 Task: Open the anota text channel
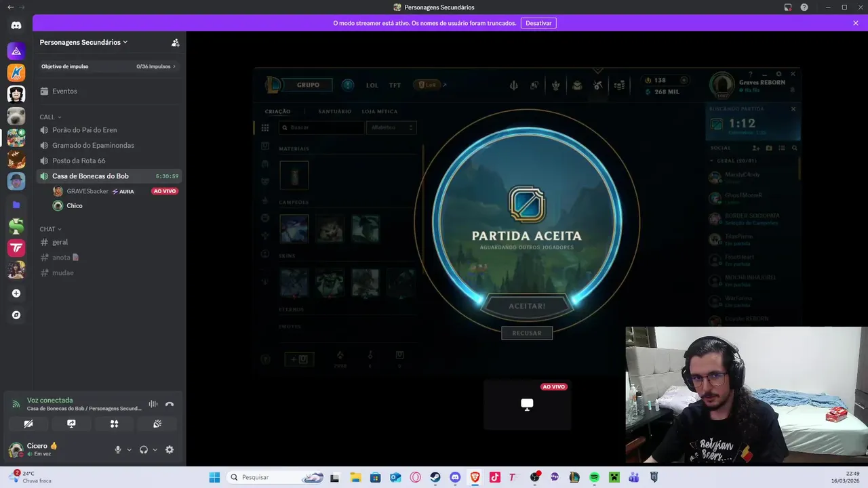tap(108, 258)
